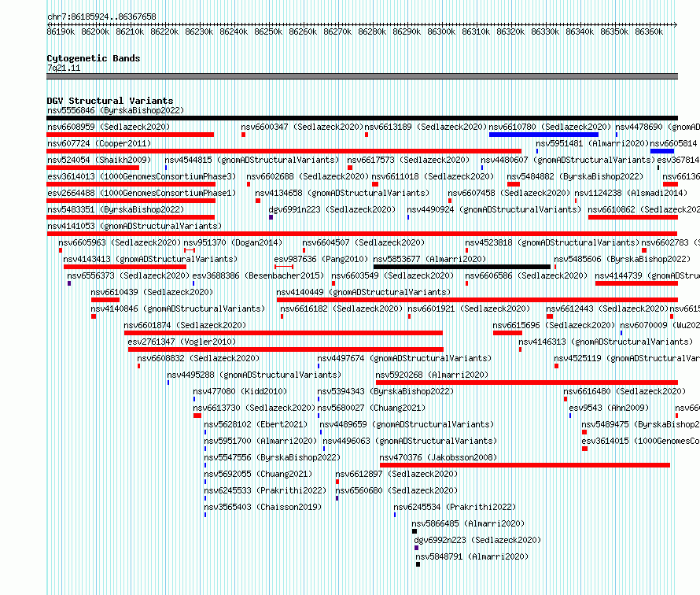
Task: Select the nsv6600347 (Sedlazeck2020) label
Action: [x=302, y=127]
